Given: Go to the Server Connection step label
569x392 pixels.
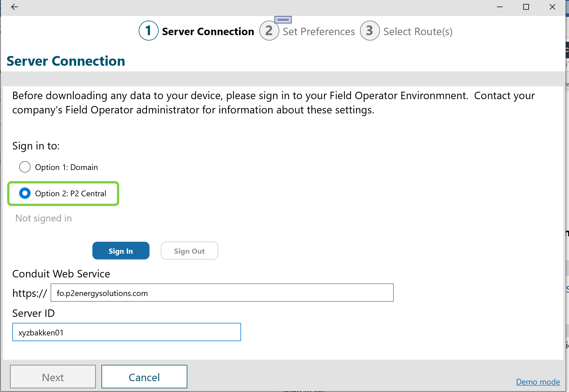Looking at the screenshot, I should [208, 31].
